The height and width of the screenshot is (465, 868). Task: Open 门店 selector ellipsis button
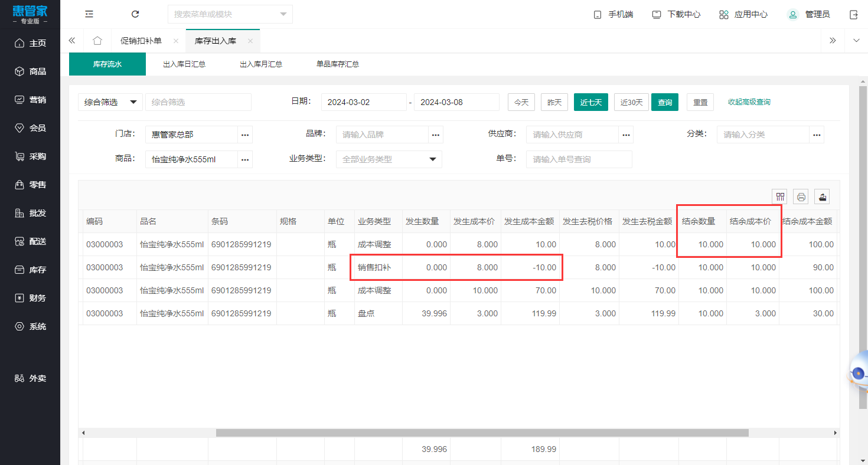click(245, 135)
